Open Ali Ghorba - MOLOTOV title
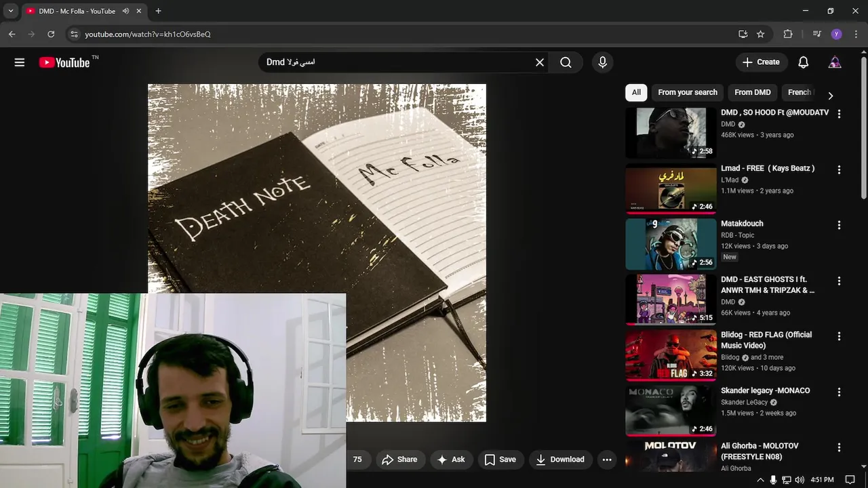 (759, 451)
